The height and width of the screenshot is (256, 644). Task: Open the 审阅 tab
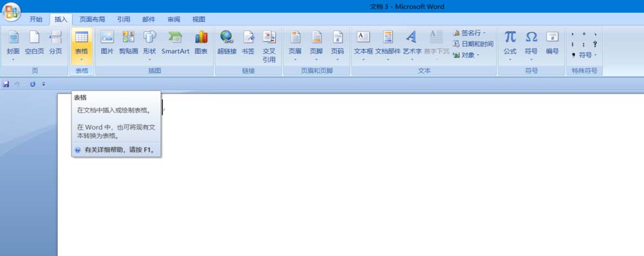click(x=174, y=19)
